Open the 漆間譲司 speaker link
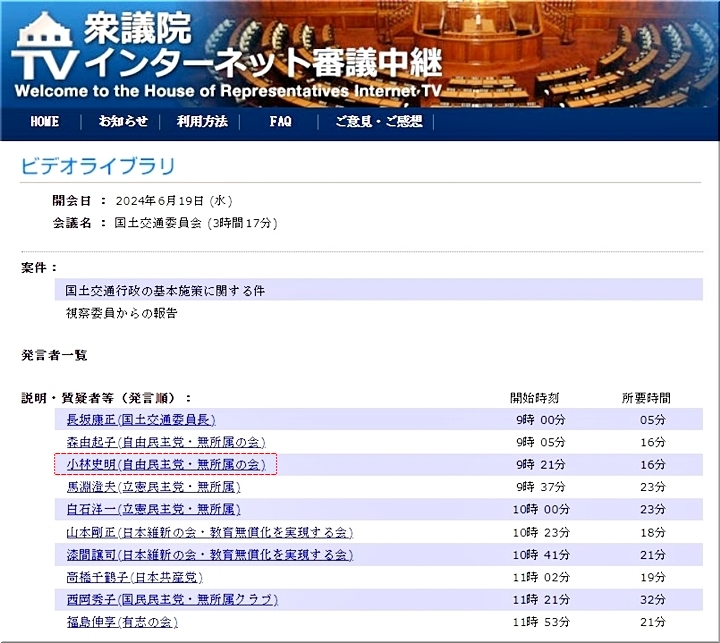Viewport: 720px width, 643px height. tap(209, 554)
